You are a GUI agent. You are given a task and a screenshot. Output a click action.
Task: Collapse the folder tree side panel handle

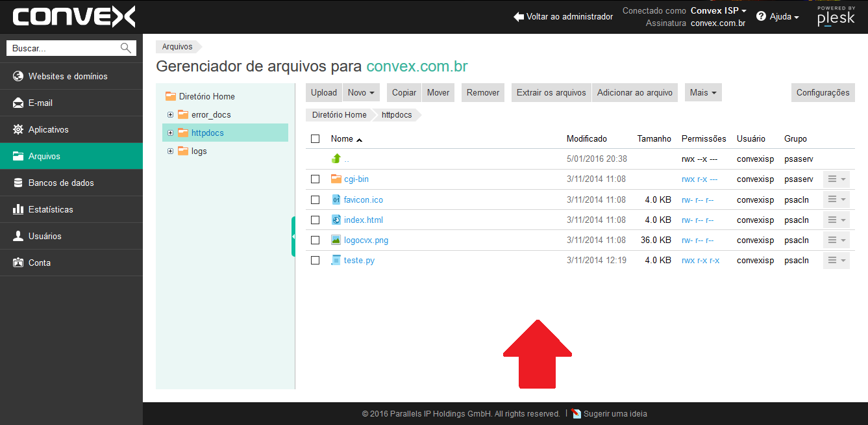point(293,237)
